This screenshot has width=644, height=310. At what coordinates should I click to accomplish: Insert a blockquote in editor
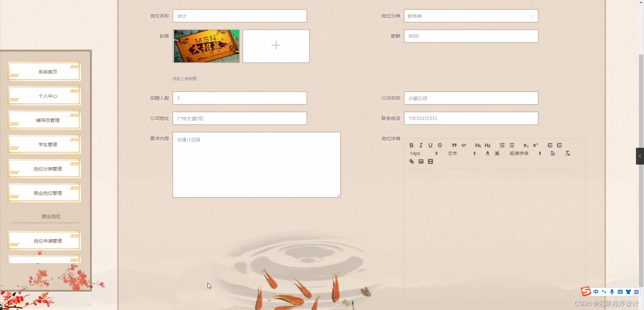click(454, 145)
